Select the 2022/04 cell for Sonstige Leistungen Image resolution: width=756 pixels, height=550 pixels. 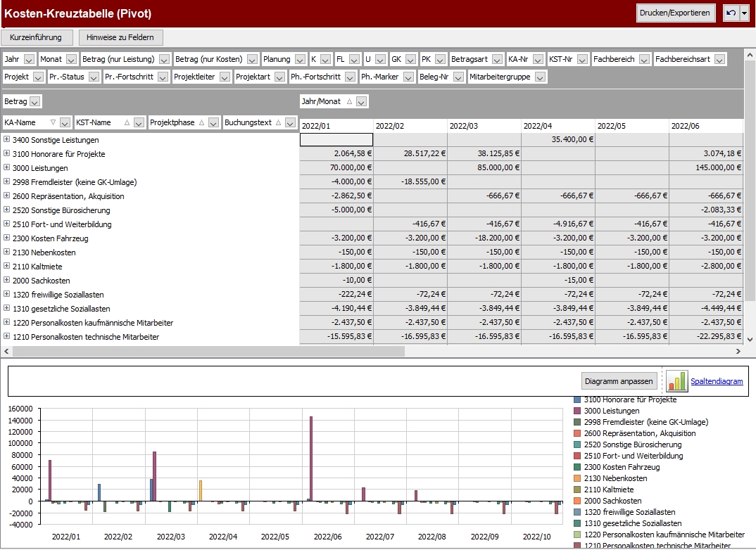click(x=558, y=140)
